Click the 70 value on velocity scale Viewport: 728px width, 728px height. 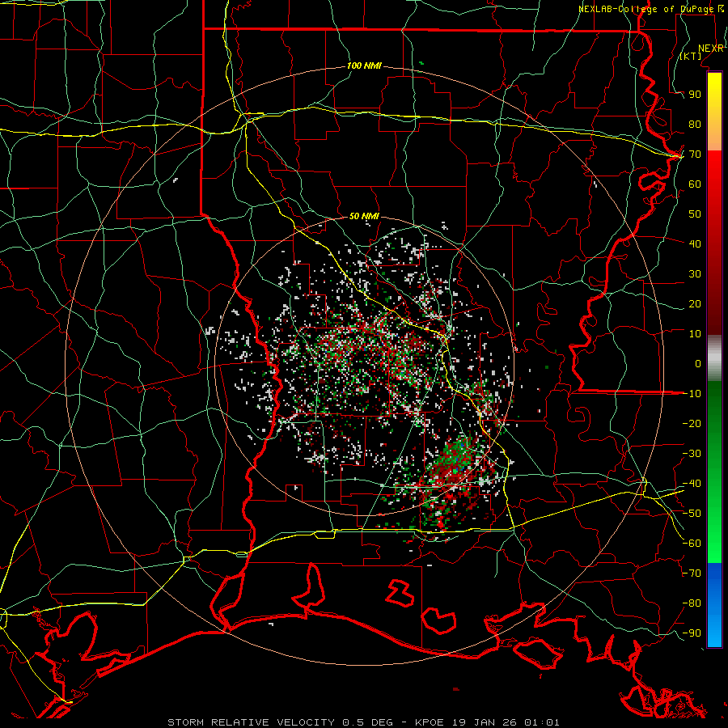[695, 154]
